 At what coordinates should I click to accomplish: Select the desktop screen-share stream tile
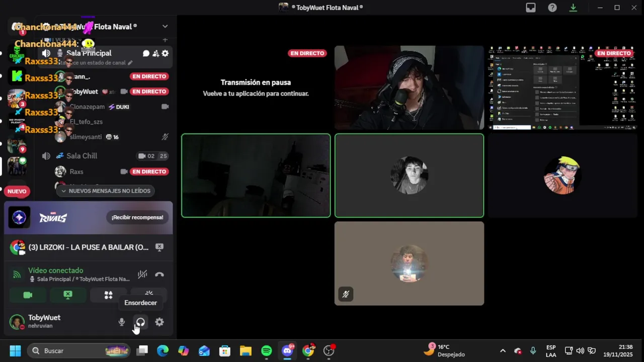click(x=562, y=87)
